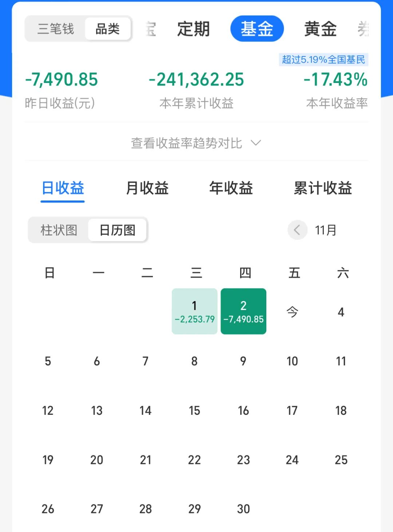
Task: Tap yesterday's return -7,490.85
Action: point(61,80)
